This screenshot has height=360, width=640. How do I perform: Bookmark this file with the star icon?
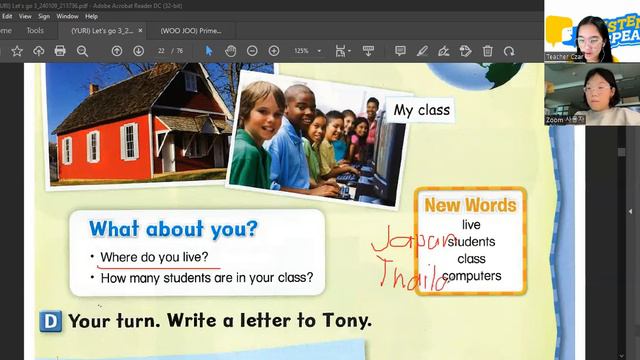click(17, 51)
